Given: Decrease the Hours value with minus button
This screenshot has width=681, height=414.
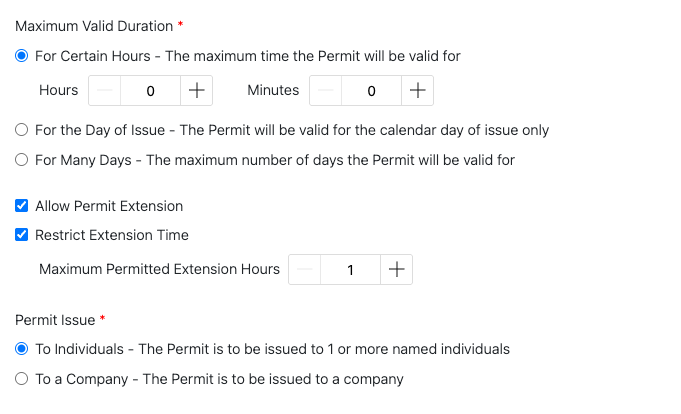Looking at the screenshot, I should tap(105, 91).
